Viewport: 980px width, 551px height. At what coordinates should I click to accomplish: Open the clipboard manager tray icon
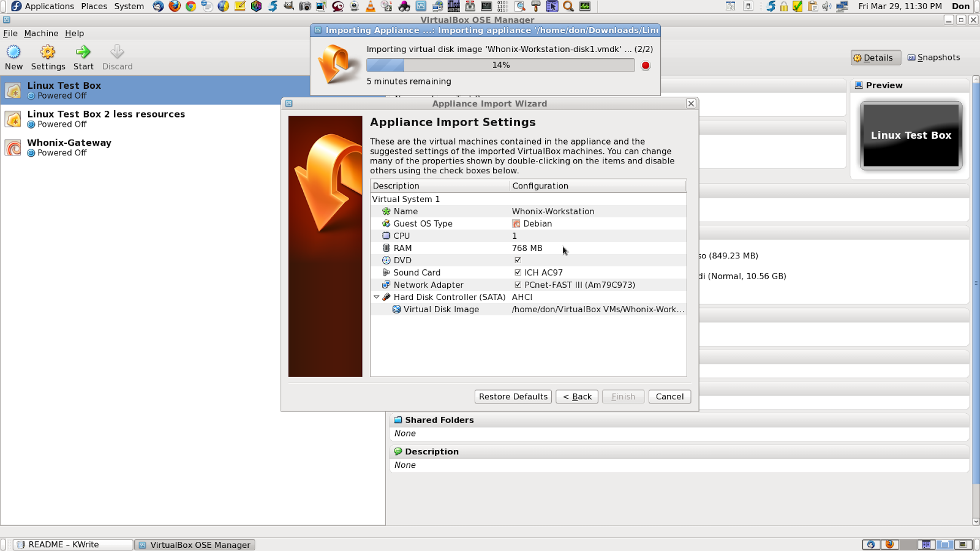[813, 6]
